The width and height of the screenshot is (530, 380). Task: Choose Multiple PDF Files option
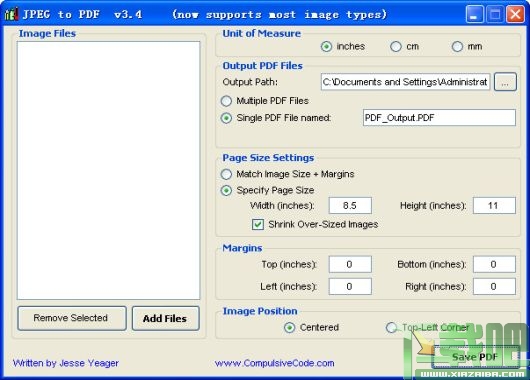click(x=226, y=101)
